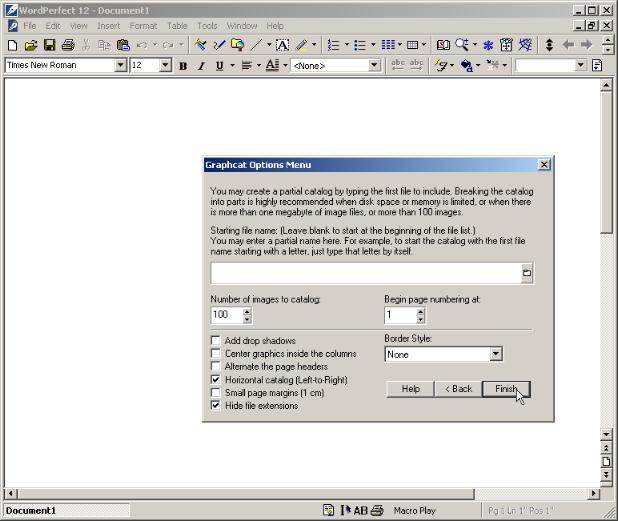This screenshot has height=521, width=618.
Task: Select the Highlight marker icon
Action: (x=302, y=45)
